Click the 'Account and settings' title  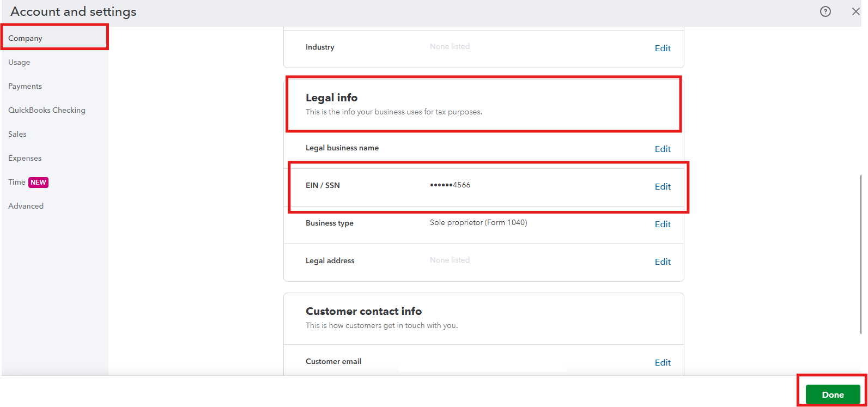click(x=74, y=11)
